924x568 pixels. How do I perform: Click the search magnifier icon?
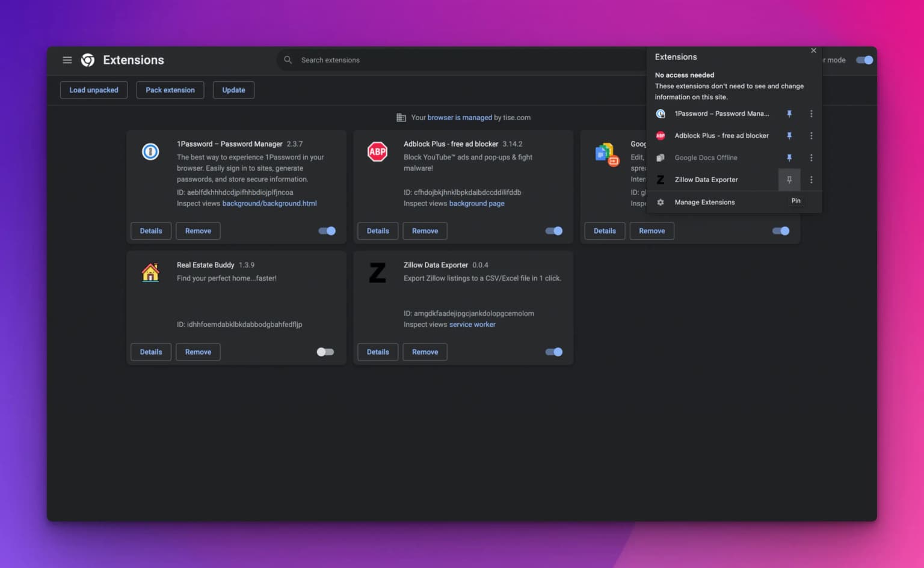288,60
